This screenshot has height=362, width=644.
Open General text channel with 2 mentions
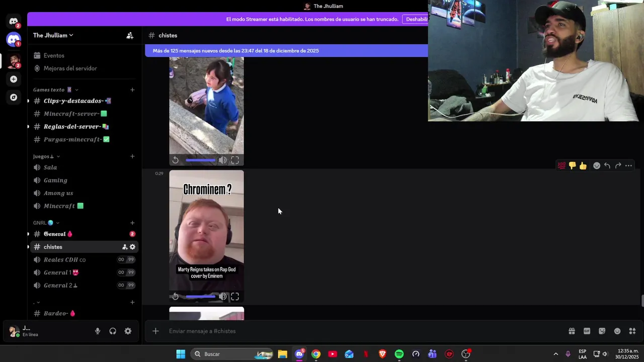click(x=83, y=234)
